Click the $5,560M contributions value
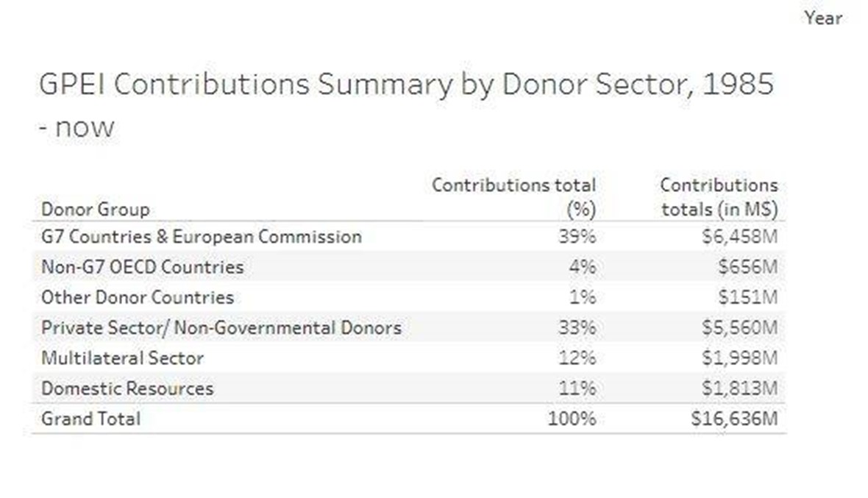The height and width of the screenshot is (498, 868). pos(741,327)
